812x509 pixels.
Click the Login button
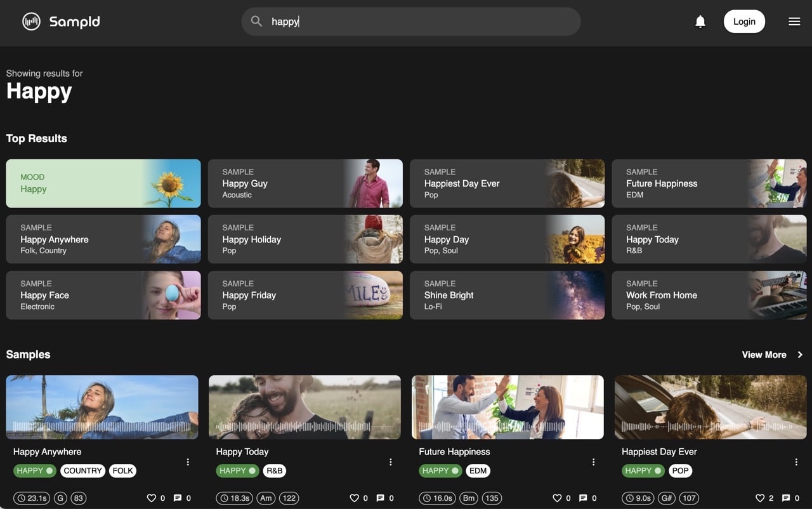744,22
